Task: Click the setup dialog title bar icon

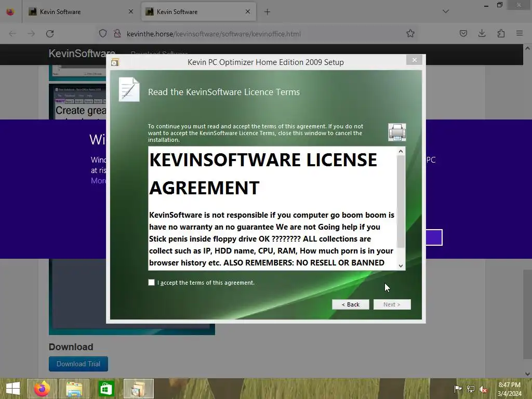Action: tap(115, 62)
